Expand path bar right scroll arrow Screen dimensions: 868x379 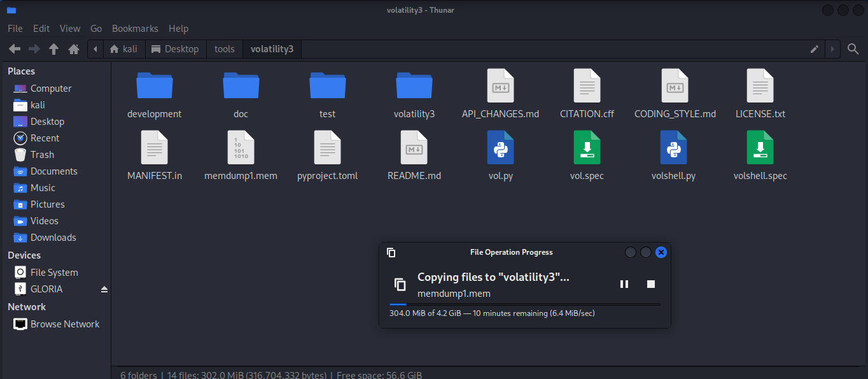pos(832,49)
